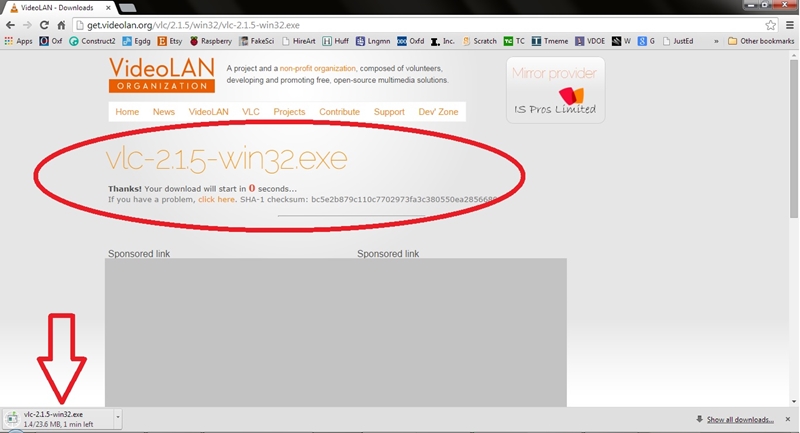
Task: Click Show all downloads link
Action: tap(740, 419)
